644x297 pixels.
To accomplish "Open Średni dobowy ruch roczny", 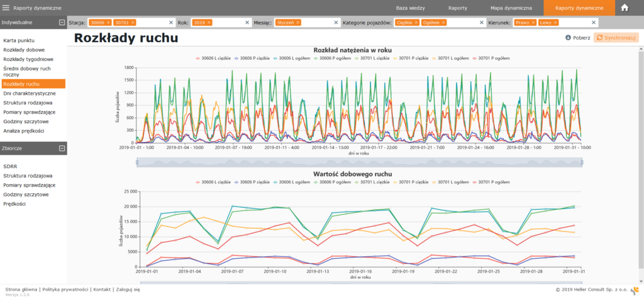I will click(26, 72).
